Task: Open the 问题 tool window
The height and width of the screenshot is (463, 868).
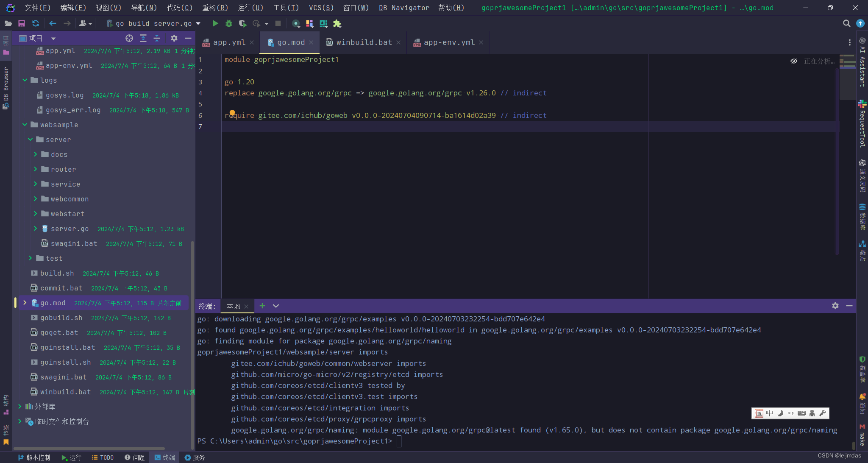Action: coord(135,457)
